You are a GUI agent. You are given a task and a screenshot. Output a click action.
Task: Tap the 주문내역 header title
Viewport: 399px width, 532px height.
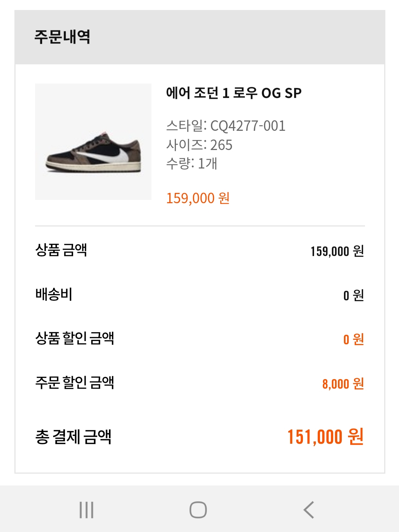coord(62,37)
